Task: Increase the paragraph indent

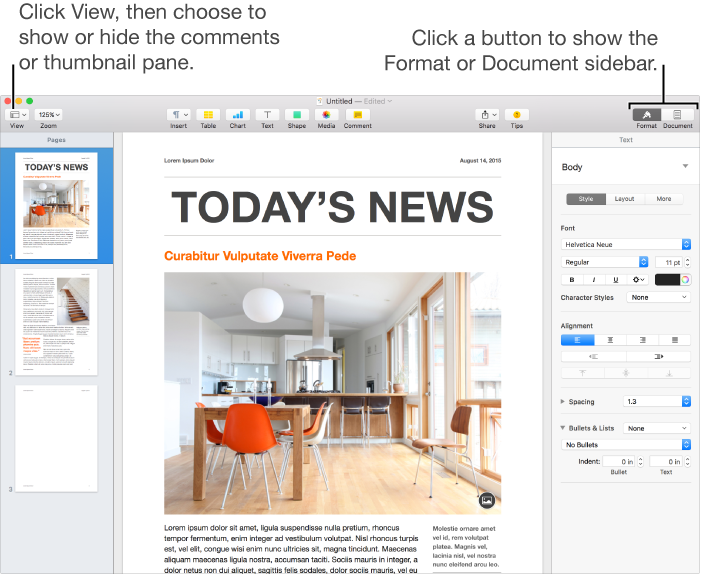Action: [659, 357]
